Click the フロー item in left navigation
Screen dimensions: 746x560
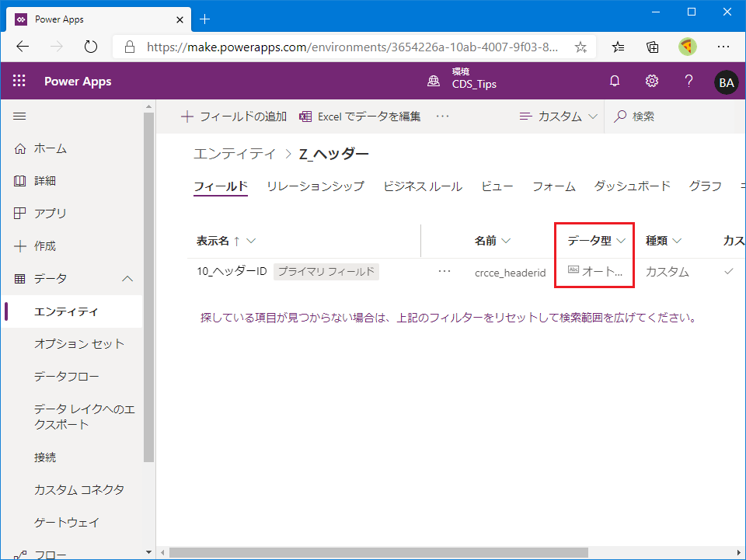[51, 554]
